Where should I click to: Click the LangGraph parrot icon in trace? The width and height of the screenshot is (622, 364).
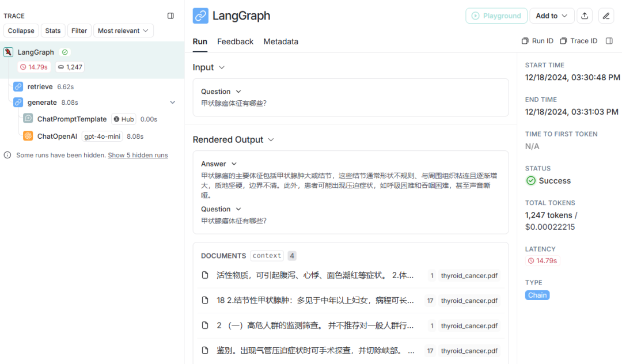click(x=8, y=52)
